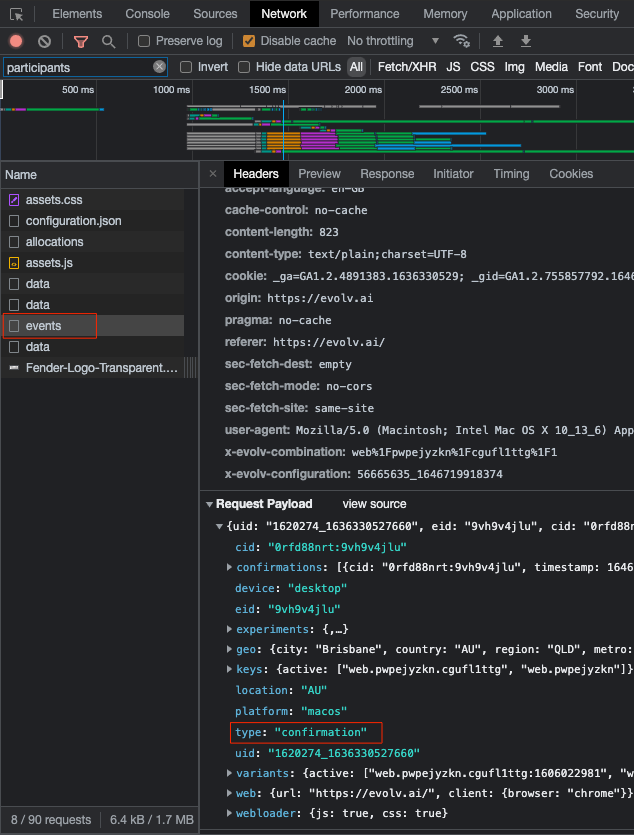
Task: Click the Fender-Logo image file icon
Action: click(x=14, y=368)
